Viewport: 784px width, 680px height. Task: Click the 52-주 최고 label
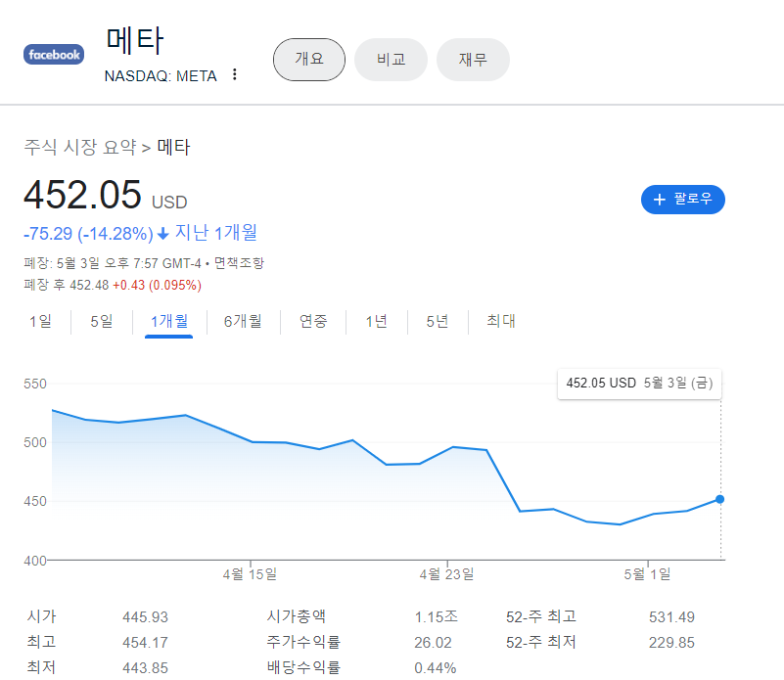click(541, 616)
